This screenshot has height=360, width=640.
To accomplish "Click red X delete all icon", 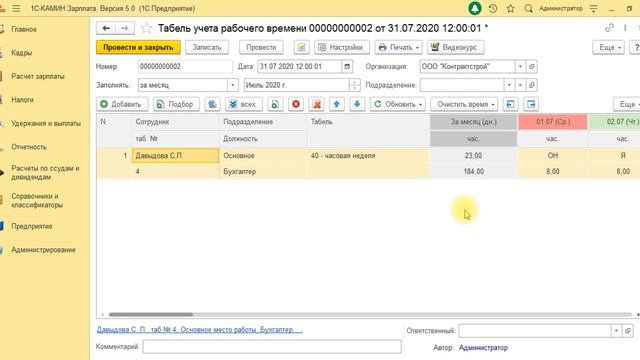I will point(316,104).
